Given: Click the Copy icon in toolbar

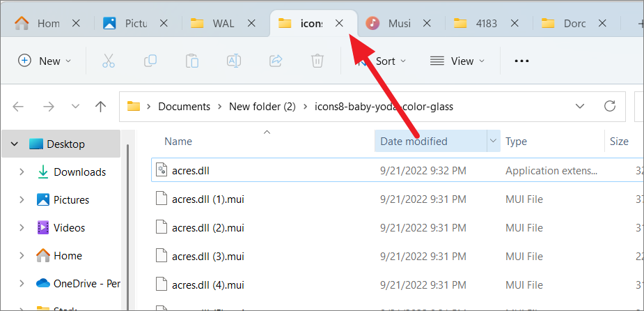Looking at the screenshot, I should pyautogui.click(x=150, y=61).
